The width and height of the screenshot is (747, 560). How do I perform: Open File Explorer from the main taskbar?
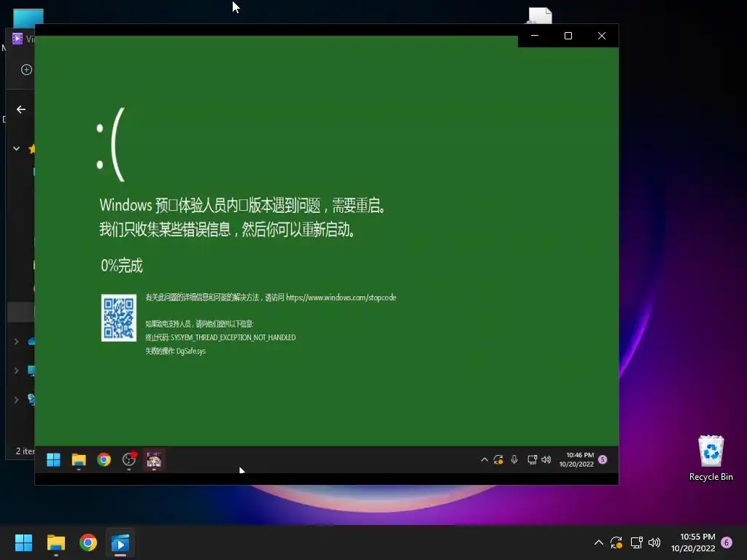(x=55, y=542)
